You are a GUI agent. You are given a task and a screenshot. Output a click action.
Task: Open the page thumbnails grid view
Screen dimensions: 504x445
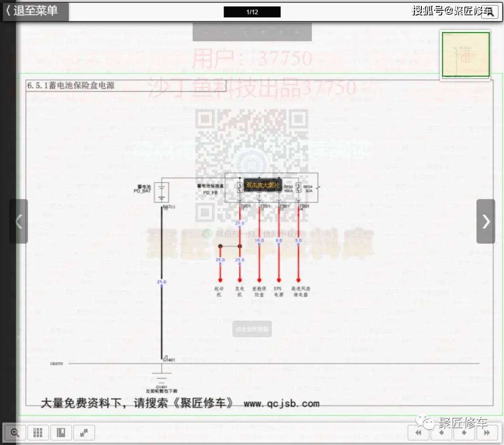(38, 432)
